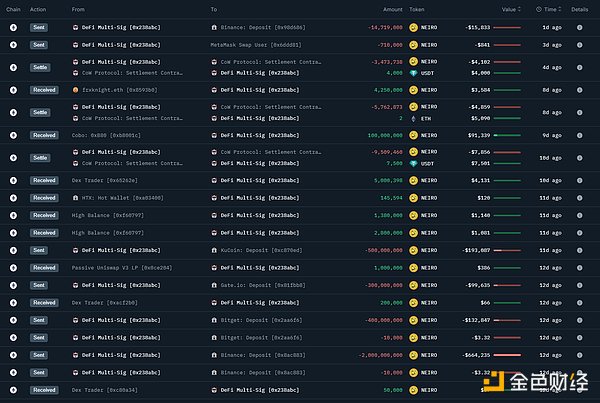Click the ETH token icon
Screen dimensions: 600x403
[414, 118]
